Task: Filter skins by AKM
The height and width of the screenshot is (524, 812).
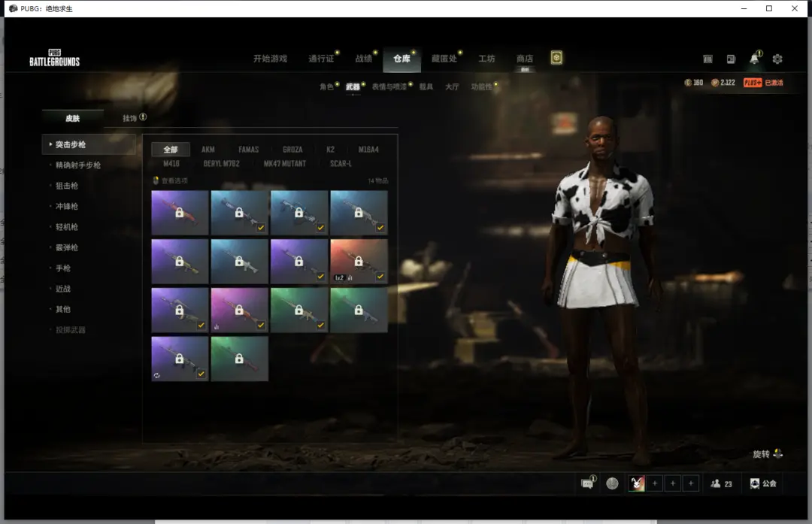Action: click(208, 150)
